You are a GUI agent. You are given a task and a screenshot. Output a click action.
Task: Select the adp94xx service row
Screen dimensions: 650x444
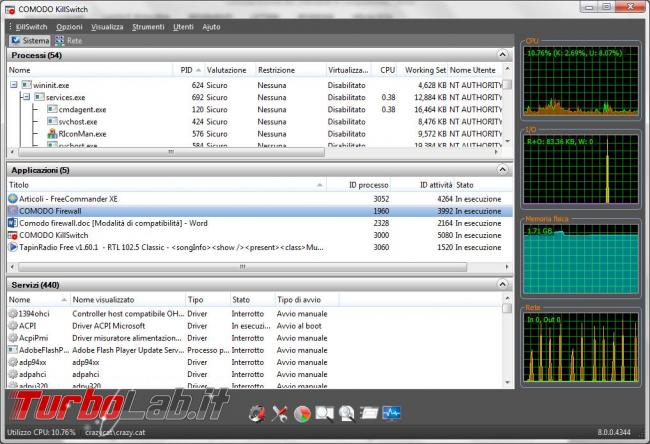(x=255, y=362)
